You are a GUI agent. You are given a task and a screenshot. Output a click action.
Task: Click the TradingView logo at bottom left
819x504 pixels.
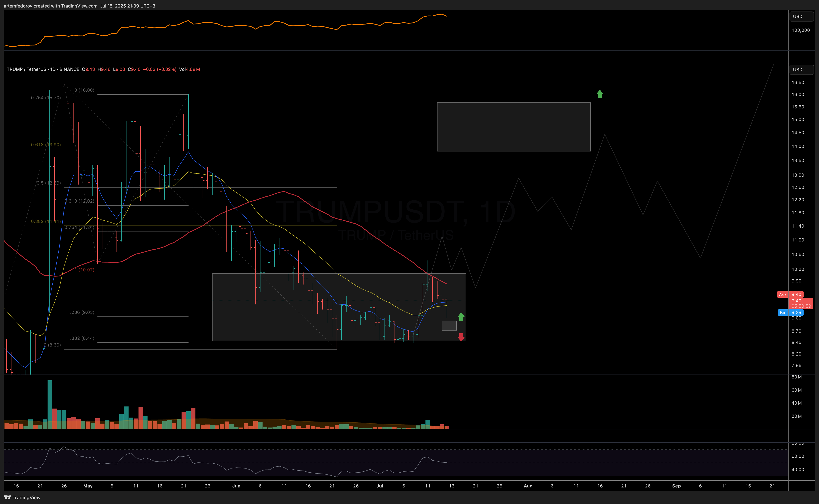(22, 497)
